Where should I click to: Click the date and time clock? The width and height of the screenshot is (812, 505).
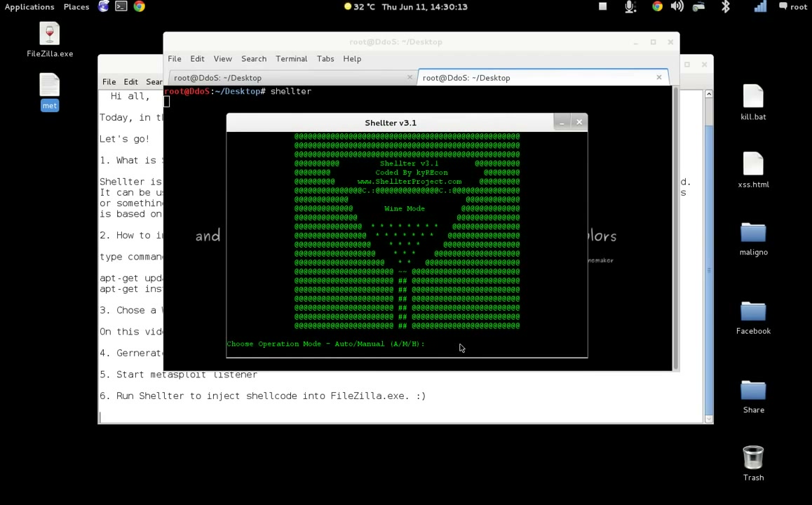coord(425,7)
